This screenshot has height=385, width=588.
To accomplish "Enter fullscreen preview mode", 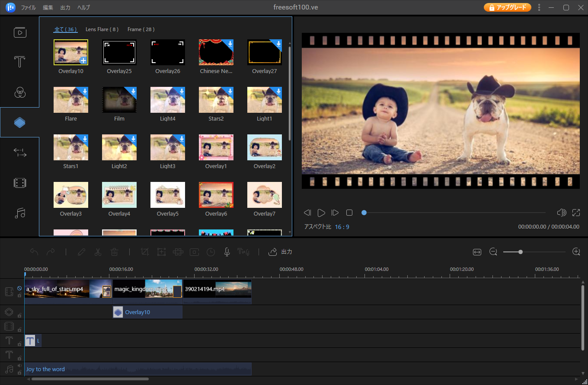I will click(x=576, y=213).
